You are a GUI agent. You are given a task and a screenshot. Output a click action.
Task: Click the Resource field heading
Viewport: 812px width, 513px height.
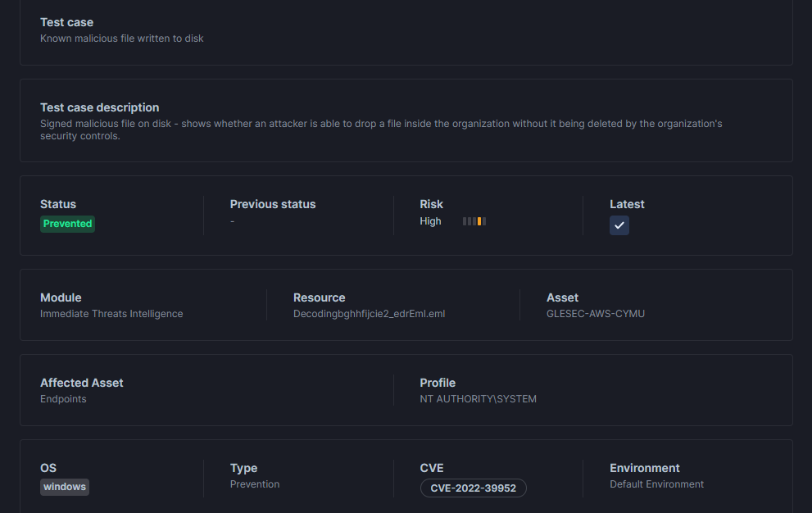tap(319, 297)
